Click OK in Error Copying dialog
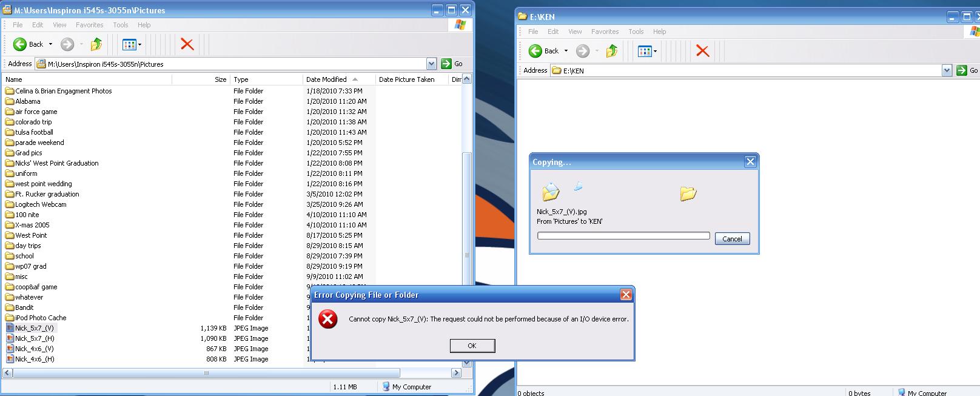 472,346
